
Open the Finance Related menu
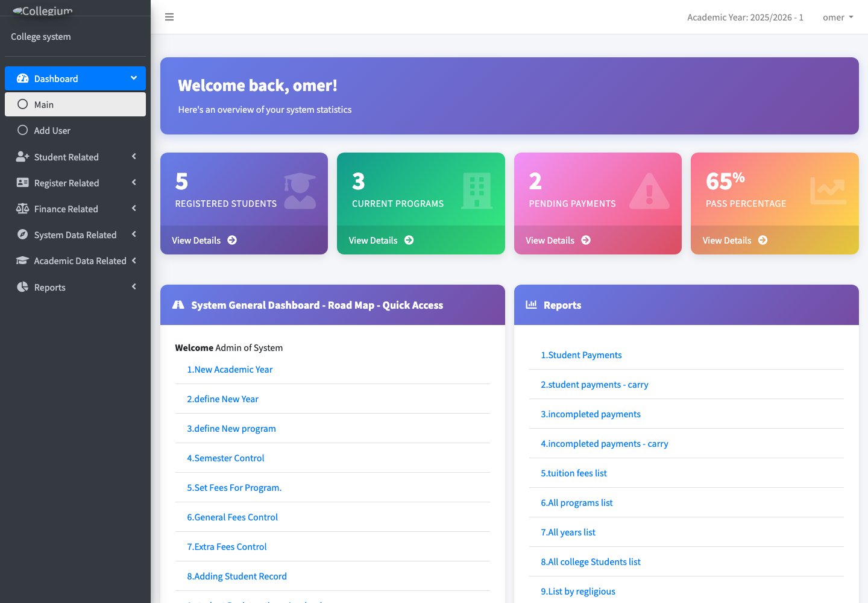click(x=75, y=209)
